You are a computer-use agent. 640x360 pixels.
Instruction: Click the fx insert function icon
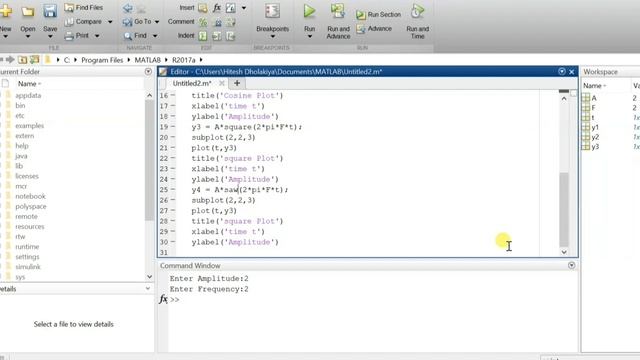click(217, 8)
